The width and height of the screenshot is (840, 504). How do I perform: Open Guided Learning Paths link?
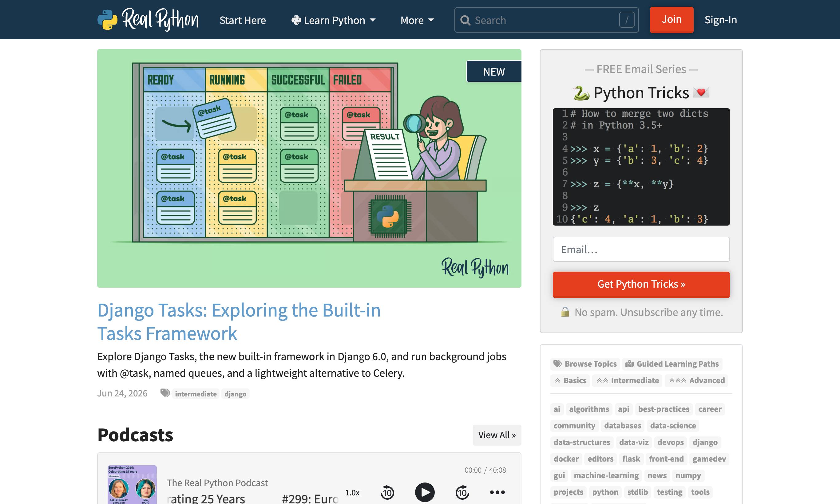pos(672,364)
